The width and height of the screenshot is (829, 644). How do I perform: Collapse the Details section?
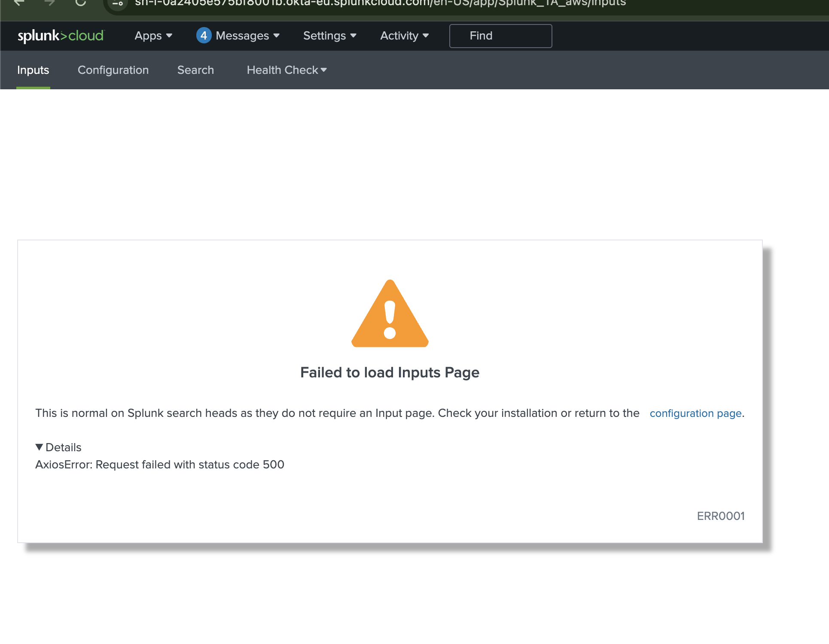[58, 447]
